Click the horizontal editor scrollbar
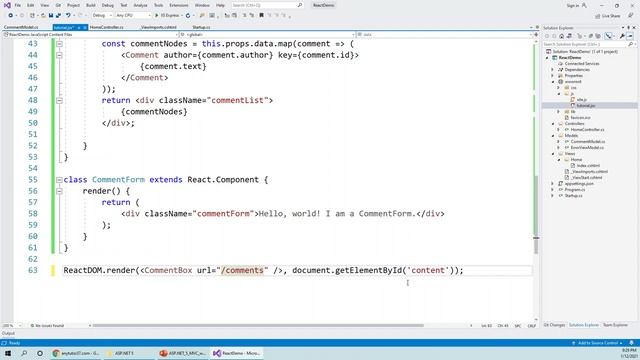Image resolution: width=640 pixels, height=360 pixels. [x=258, y=326]
